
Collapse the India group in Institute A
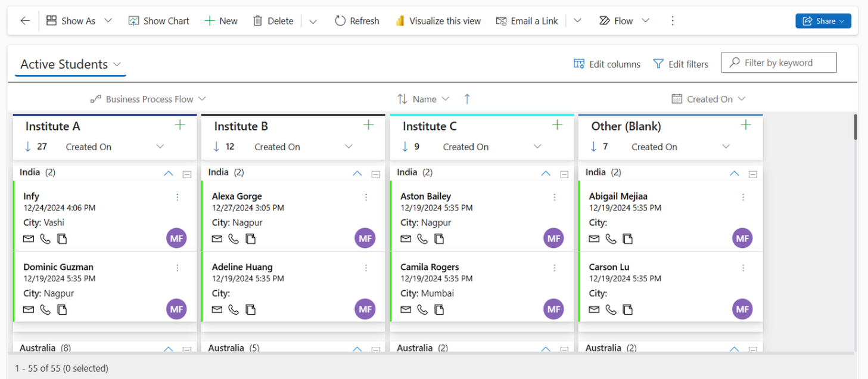(x=169, y=173)
